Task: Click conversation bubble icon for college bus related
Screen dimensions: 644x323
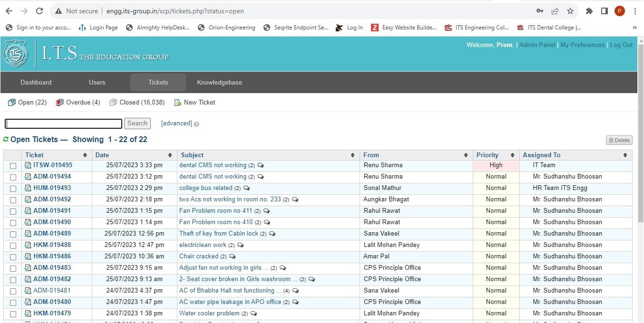Action: [x=246, y=188]
